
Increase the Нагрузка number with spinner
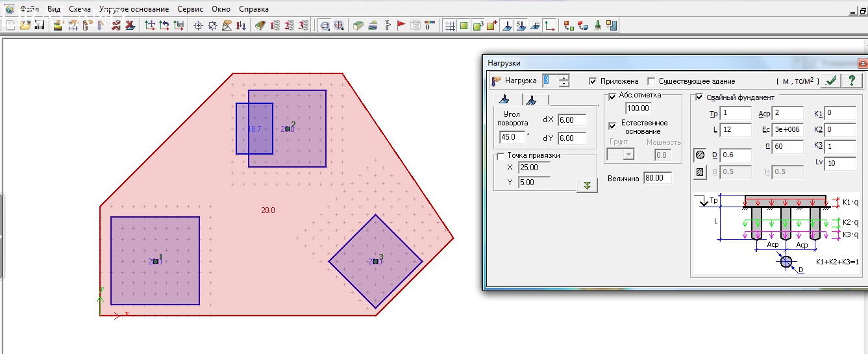pos(564,77)
